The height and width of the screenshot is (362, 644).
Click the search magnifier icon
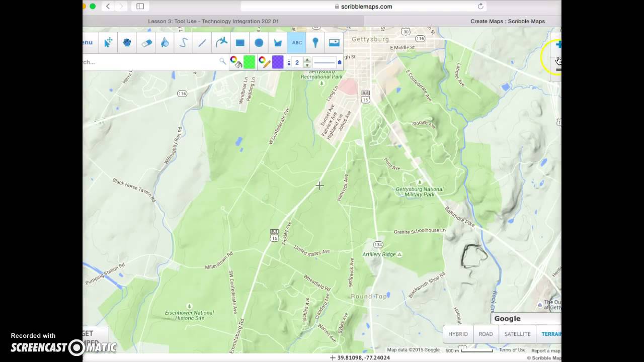pos(222,61)
